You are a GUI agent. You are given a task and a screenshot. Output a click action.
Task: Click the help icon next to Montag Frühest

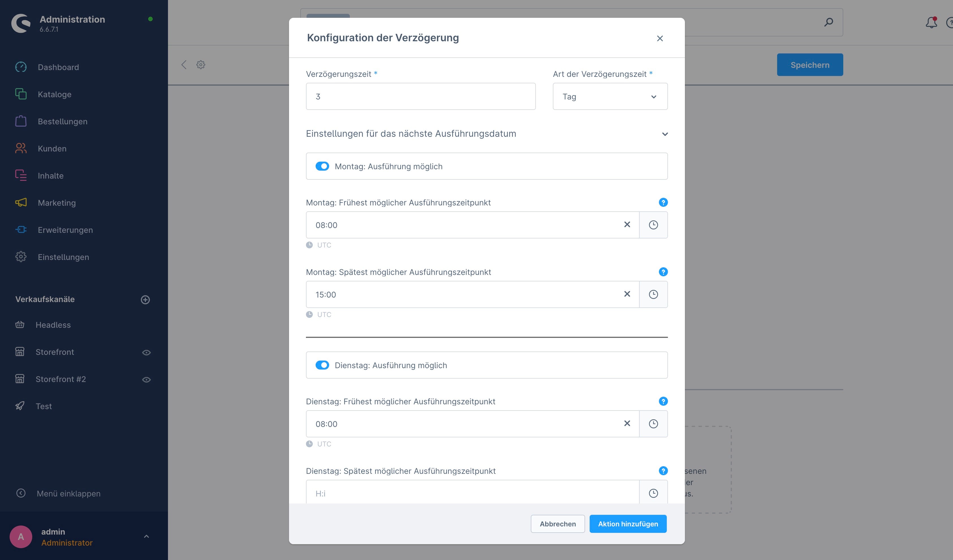pyautogui.click(x=662, y=202)
